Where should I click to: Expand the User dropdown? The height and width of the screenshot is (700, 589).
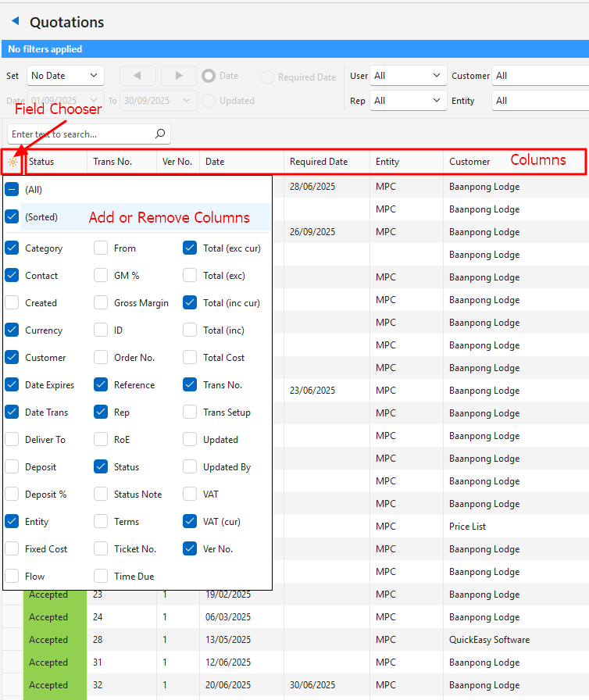coord(408,76)
